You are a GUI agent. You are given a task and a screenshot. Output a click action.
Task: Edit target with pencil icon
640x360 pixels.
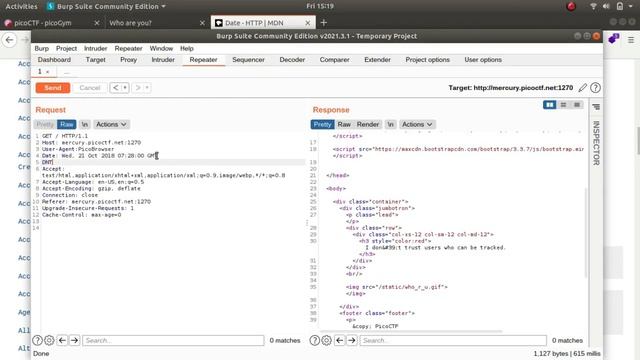pos(583,88)
